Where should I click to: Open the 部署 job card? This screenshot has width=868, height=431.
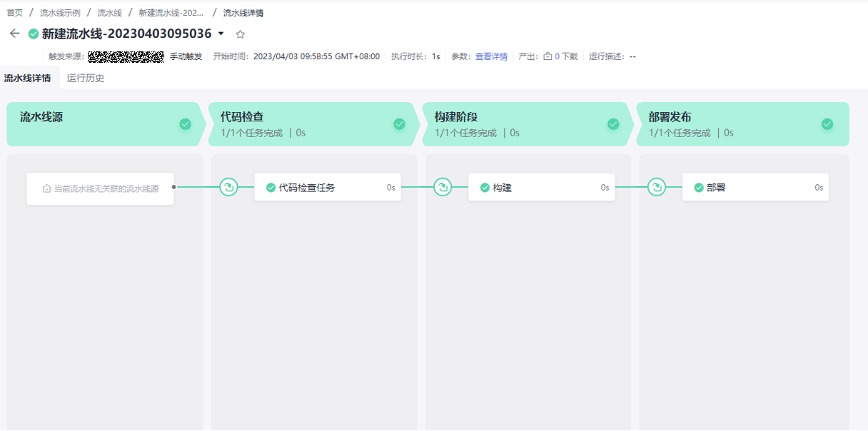[x=756, y=188]
